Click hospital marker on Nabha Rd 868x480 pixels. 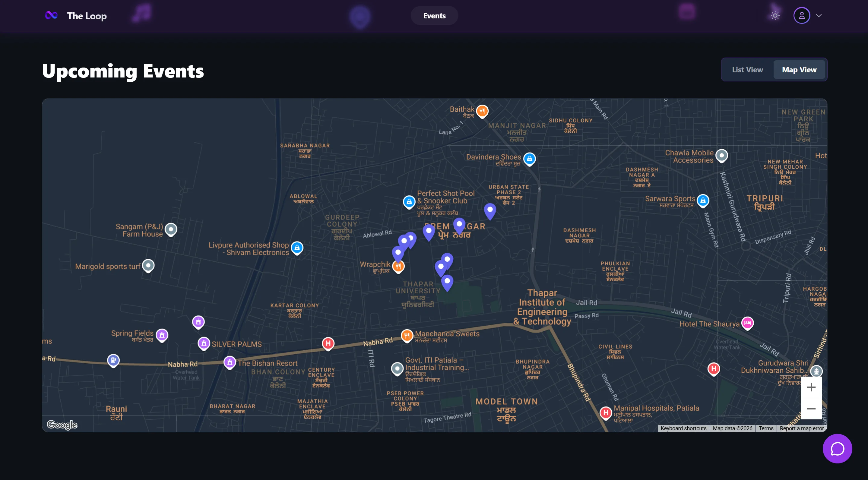(328, 344)
